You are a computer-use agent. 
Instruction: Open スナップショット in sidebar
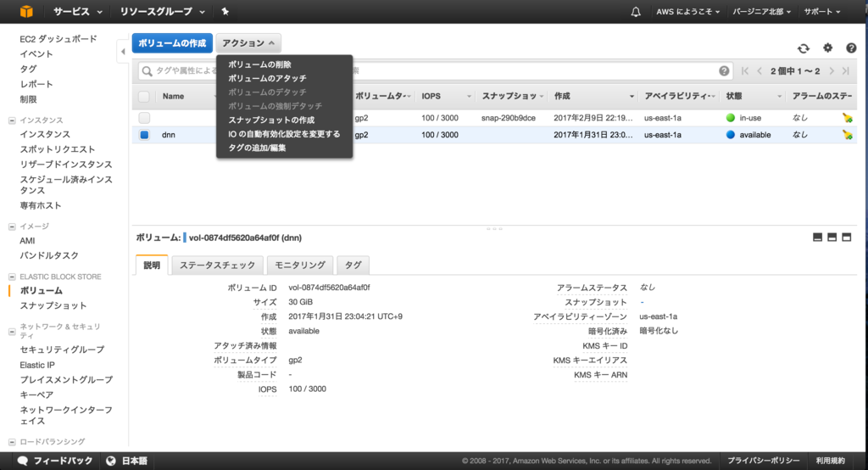53,305
